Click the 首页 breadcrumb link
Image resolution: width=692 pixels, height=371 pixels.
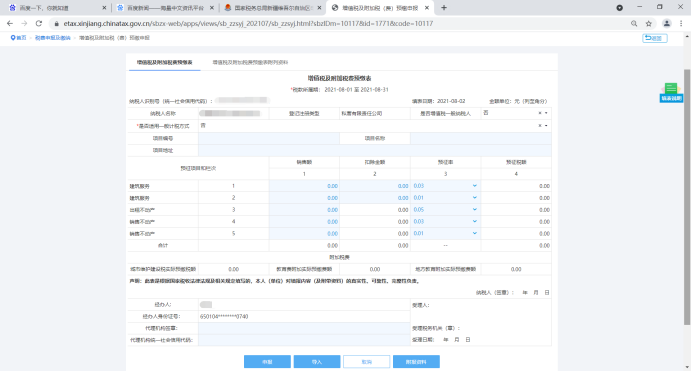pos(21,38)
